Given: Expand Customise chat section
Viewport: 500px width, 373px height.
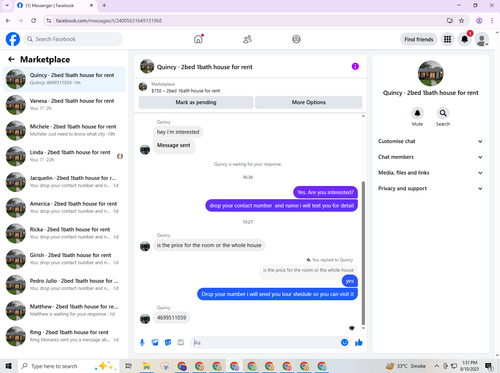Looking at the screenshot, I should pos(430,141).
